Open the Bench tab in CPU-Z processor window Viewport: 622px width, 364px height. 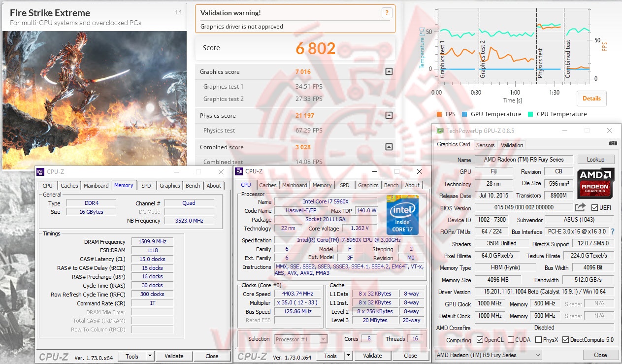click(391, 185)
